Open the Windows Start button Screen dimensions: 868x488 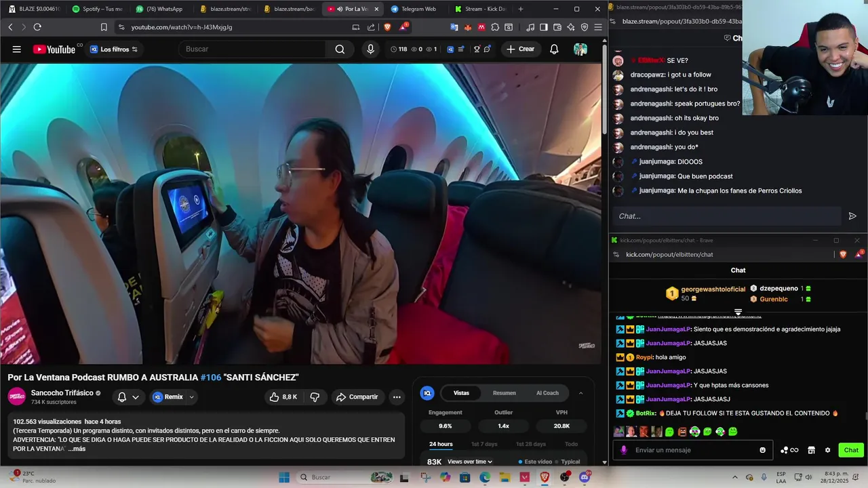point(284,477)
